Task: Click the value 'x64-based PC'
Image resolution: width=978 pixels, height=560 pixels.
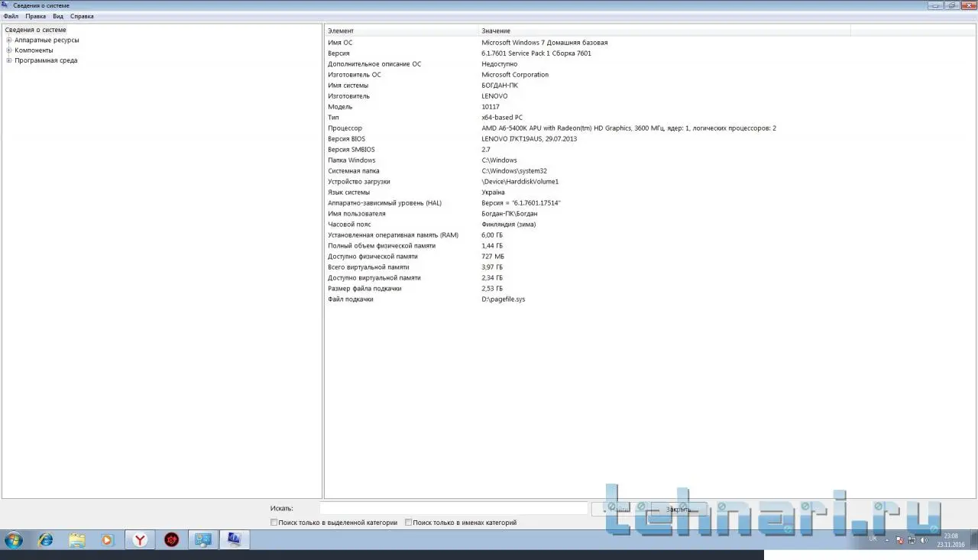Action: (502, 118)
